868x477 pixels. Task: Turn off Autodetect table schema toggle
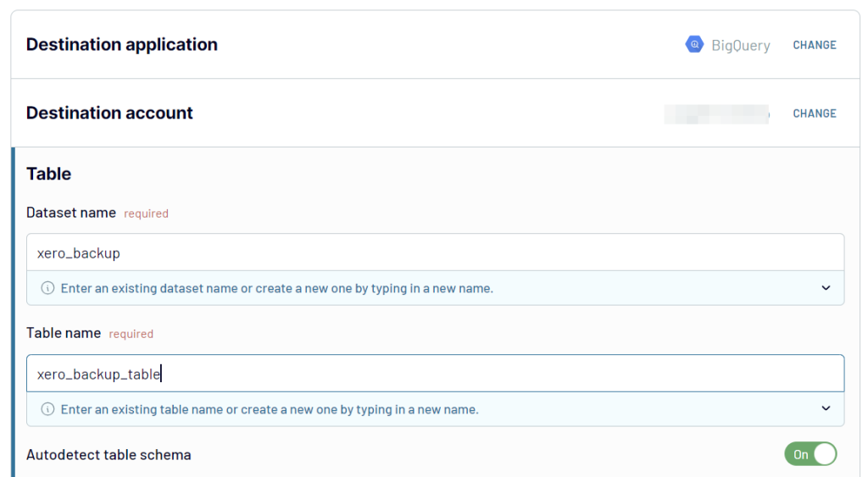[x=810, y=454]
